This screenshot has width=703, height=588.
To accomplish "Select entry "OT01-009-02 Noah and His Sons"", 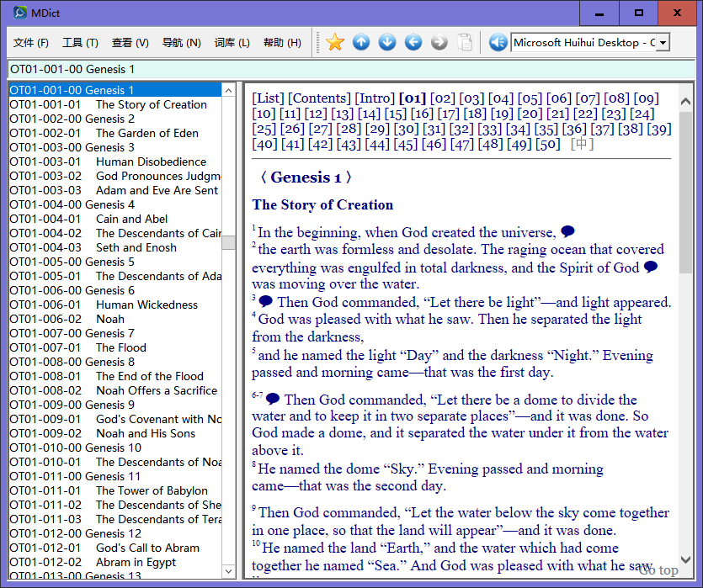I will click(115, 433).
